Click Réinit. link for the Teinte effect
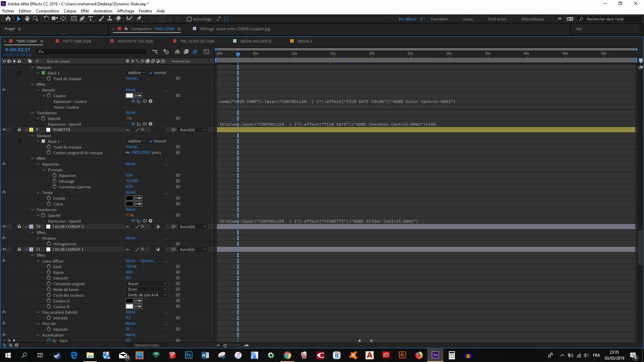 coord(131,193)
